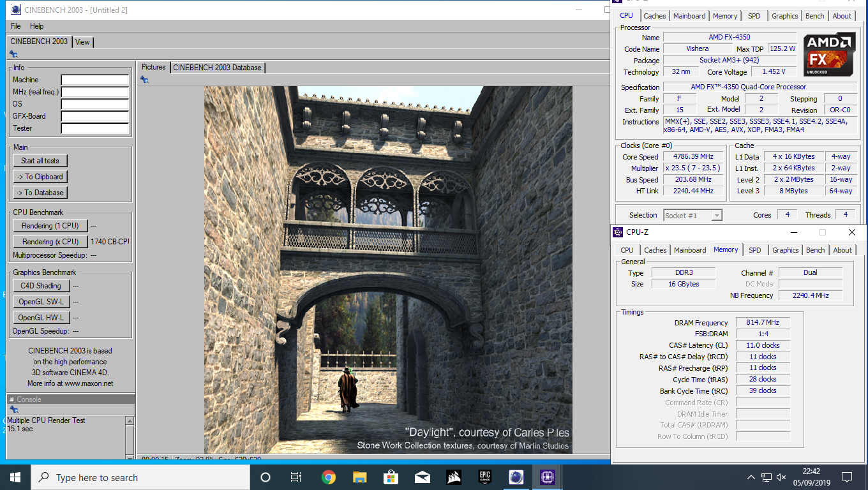Switch to CPU-Z taskbar icon
Screen dimensions: 868x490
coord(547,477)
